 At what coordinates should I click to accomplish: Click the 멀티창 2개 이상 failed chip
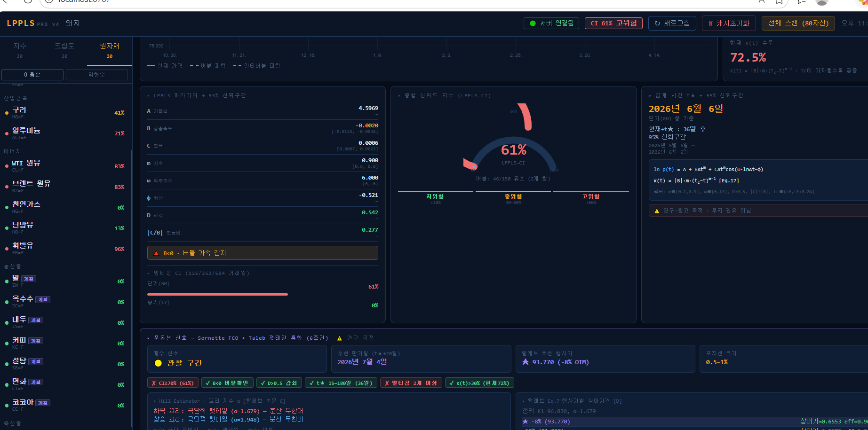(411, 383)
